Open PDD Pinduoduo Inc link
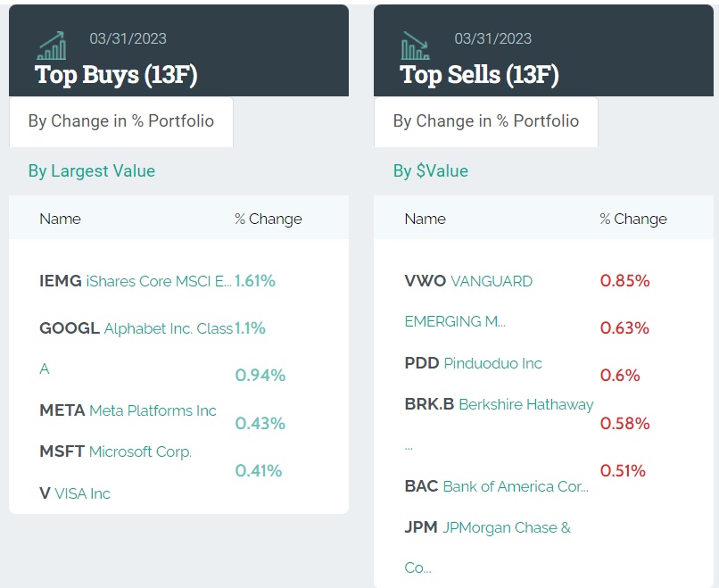Screen dimensions: 719x588 (473, 363)
